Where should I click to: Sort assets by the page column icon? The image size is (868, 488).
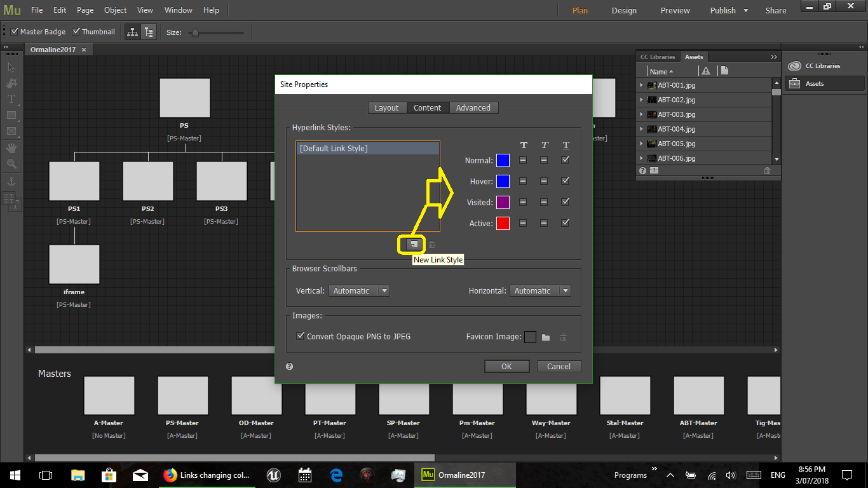(x=724, y=71)
